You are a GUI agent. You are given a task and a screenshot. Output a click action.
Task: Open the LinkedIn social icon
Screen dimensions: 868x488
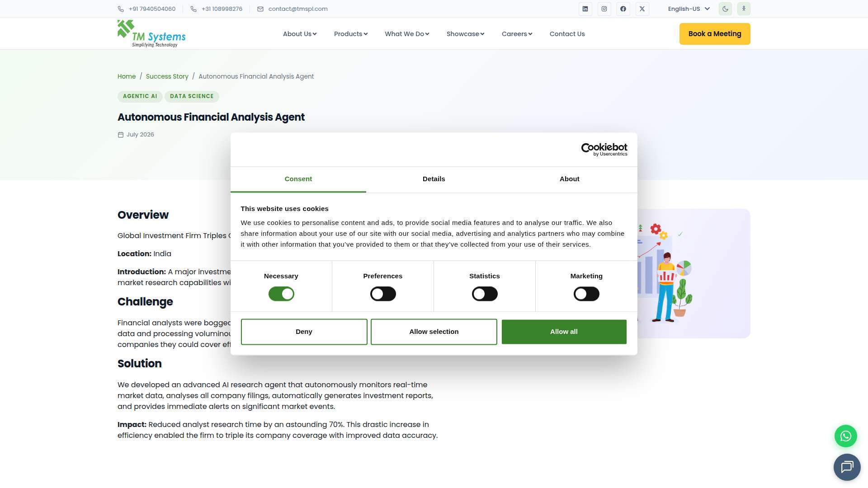coord(585,9)
